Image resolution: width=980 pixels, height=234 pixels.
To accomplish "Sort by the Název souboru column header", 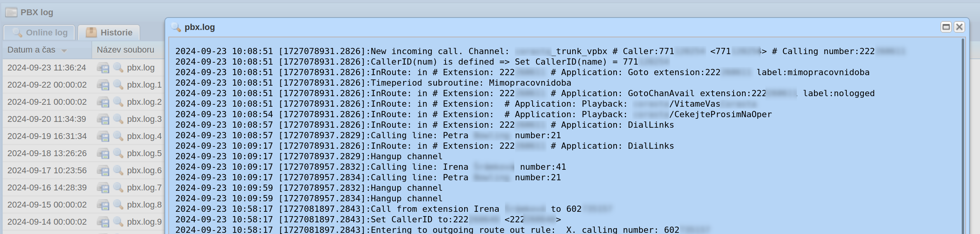I will tap(126, 50).
